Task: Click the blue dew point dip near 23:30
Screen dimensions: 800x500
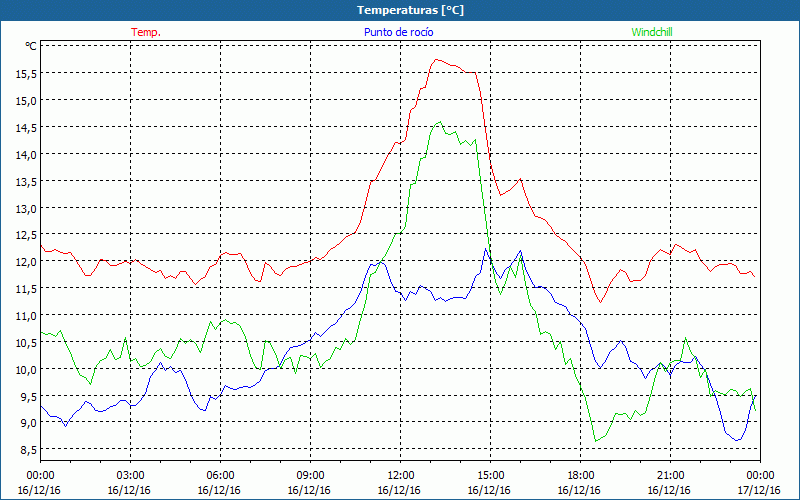Action: coord(737,440)
